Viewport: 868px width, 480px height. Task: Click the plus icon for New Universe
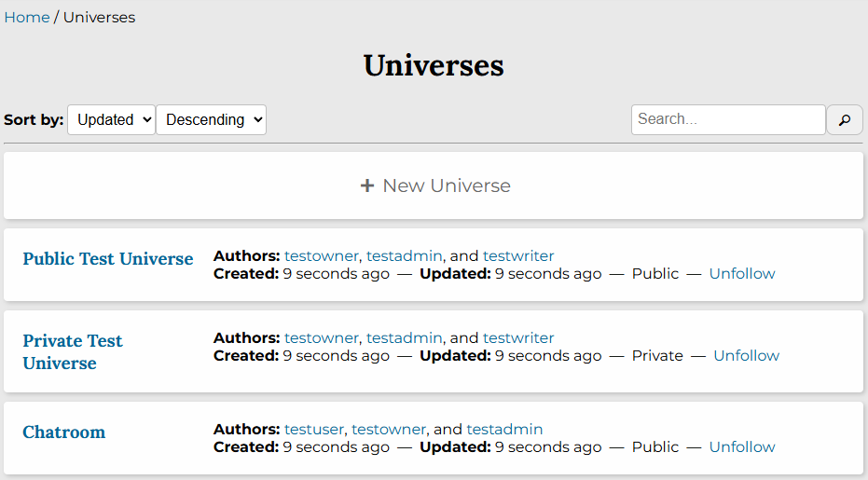(367, 185)
